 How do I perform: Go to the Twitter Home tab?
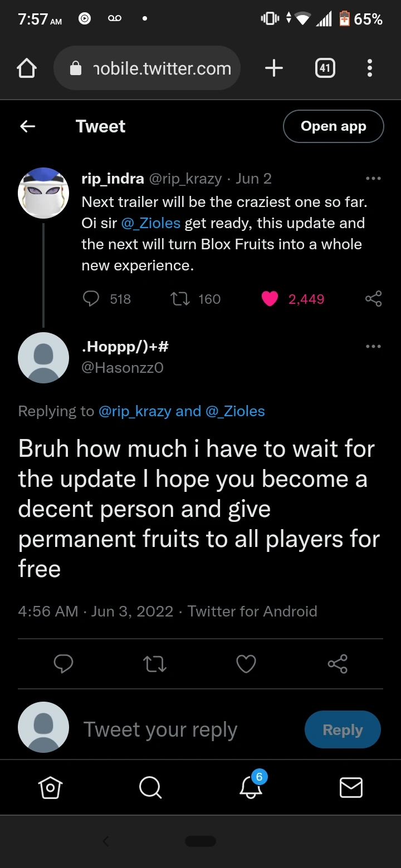50,787
